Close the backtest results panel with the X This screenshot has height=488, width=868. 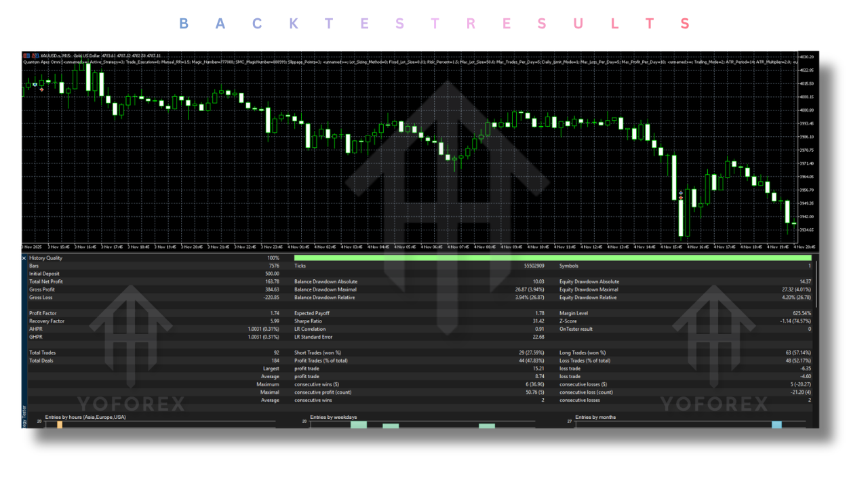[x=26, y=258]
